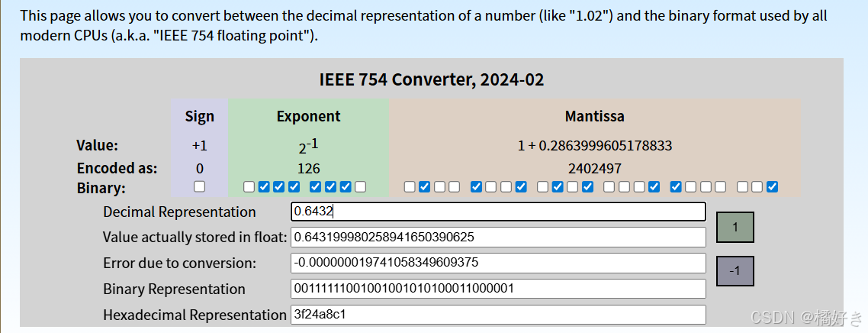Toggle the Sign bit checkbox
Viewport: 868px width, 333px height.
200,186
